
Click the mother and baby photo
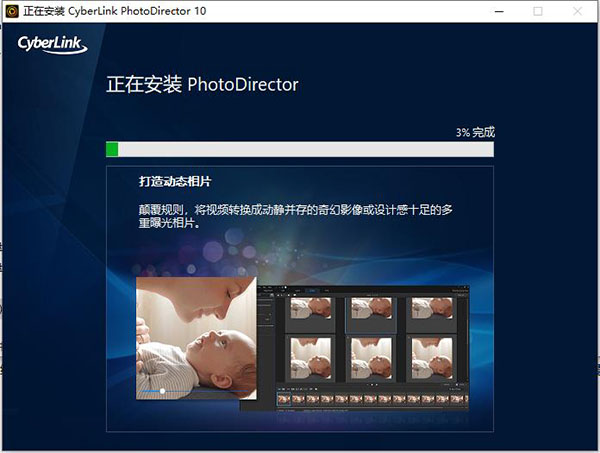tap(196, 338)
